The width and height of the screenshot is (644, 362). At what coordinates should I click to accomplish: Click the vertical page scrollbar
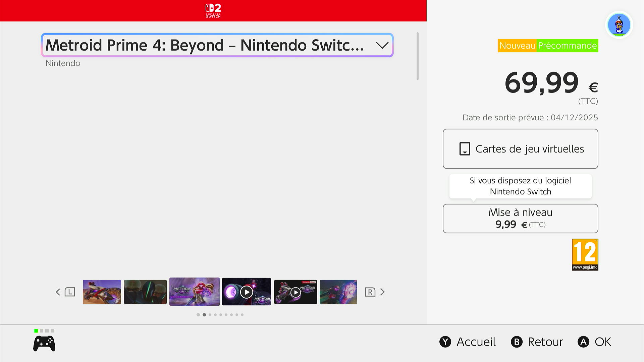(418, 56)
